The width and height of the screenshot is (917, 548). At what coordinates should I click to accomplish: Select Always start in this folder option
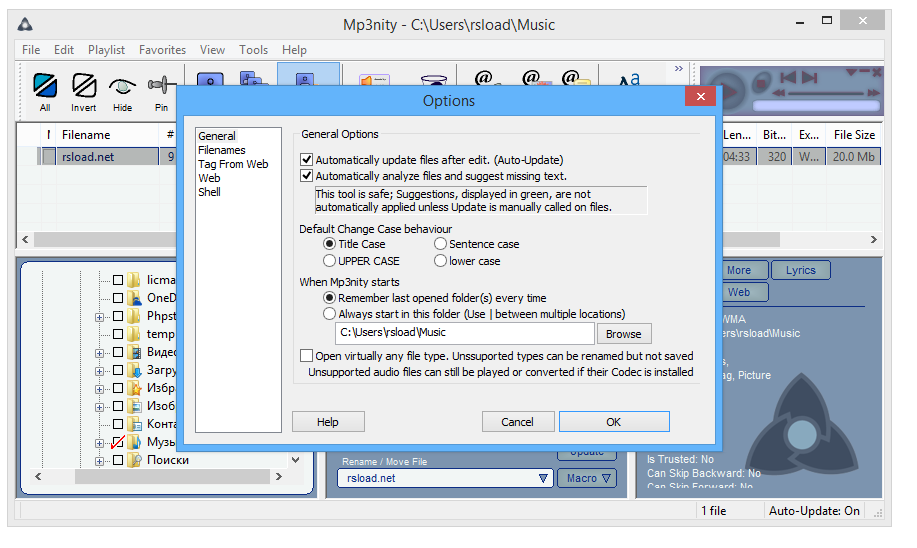[x=330, y=314]
